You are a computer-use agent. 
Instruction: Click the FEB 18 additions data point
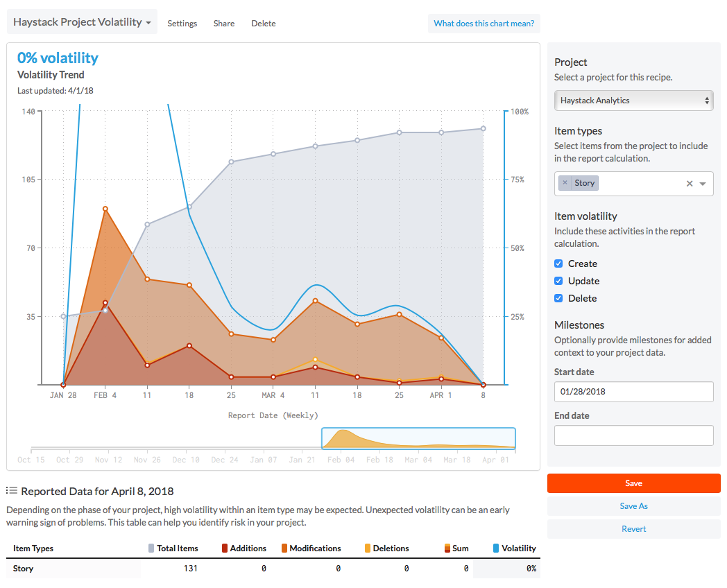click(189, 346)
